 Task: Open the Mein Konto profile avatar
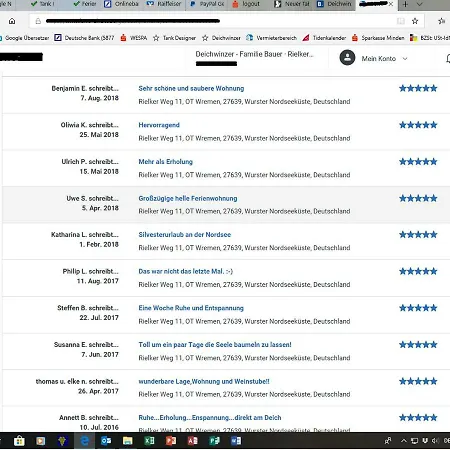pyautogui.click(x=347, y=58)
